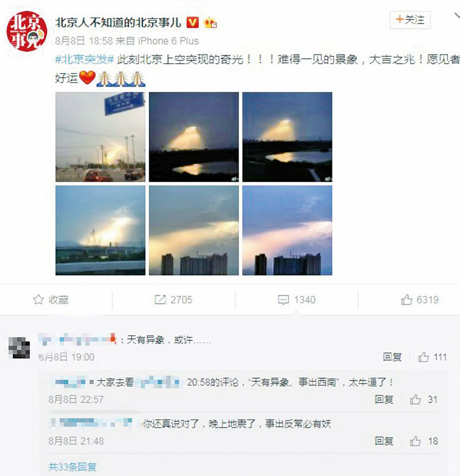The height and width of the screenshot is (476, 460).
Task: Click the red 北京事儿 profile avatar
Action: tap(26, 31)
